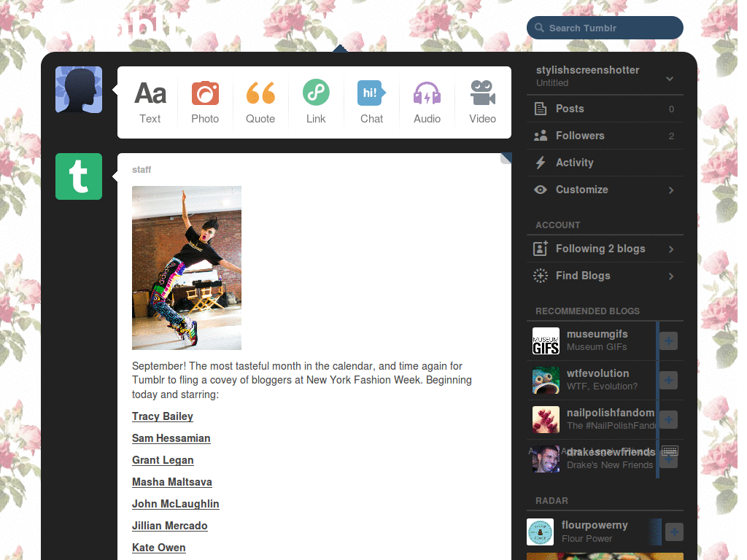Open the Tracy Bailey link
747x560 pixels.
163,416
